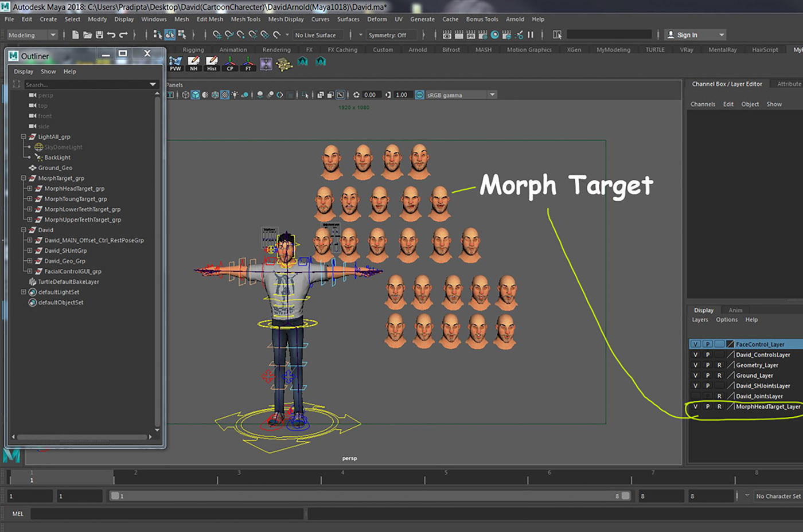Click the FT freeze transform shelf icon
Viewport: 803px width, 532px height.
248,64
